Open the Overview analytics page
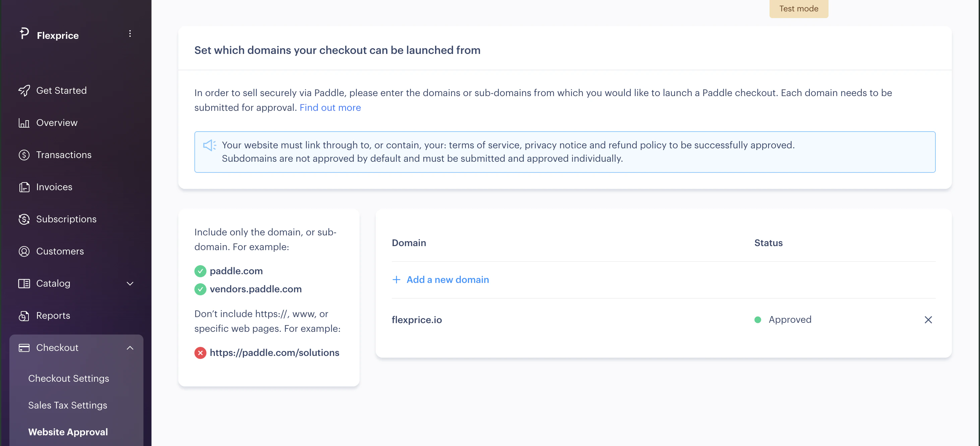The image size is (980, 446). 56,123
